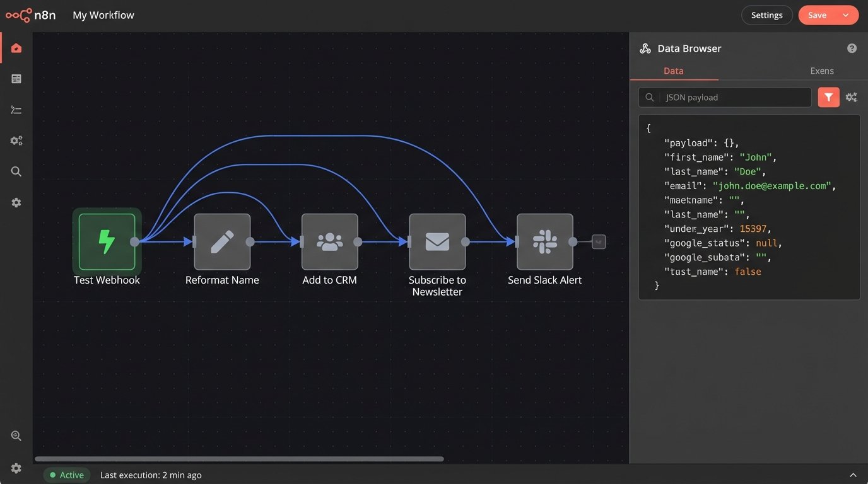Switch to the Data tab
Viewport: 868px width, 484px height.
[674, 71]
